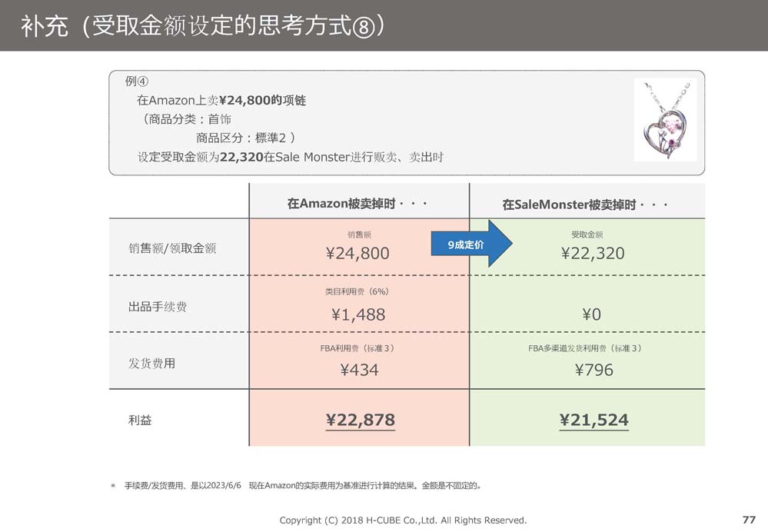This screenshot has width=768, height=532.
Task: Select the slide title 补充（受取金额设定的思考方式⑧）
Action: point(203,25)
